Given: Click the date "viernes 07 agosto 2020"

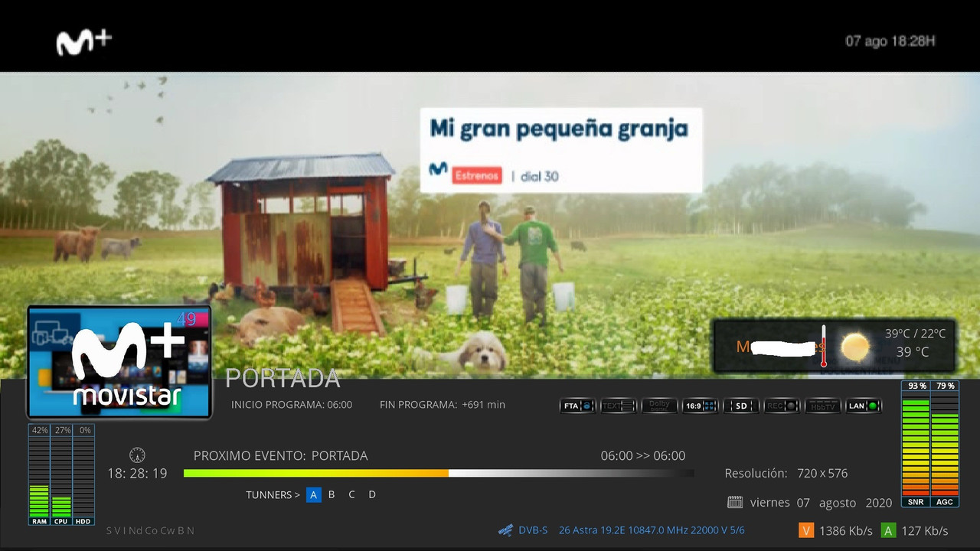Looking at the screenshot, I should (821, 503).
